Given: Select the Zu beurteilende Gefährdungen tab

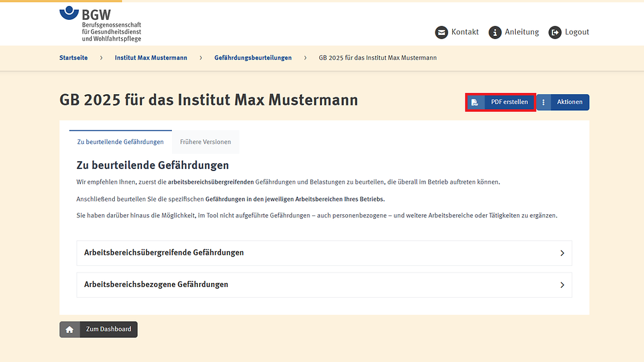Looking at the screenshot, I should click(x=120, y=142).
